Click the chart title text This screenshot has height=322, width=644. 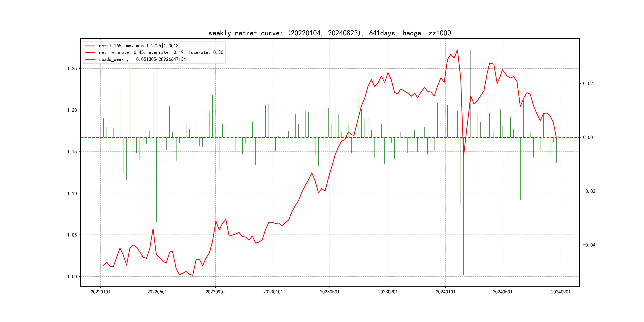click(330, 33)
